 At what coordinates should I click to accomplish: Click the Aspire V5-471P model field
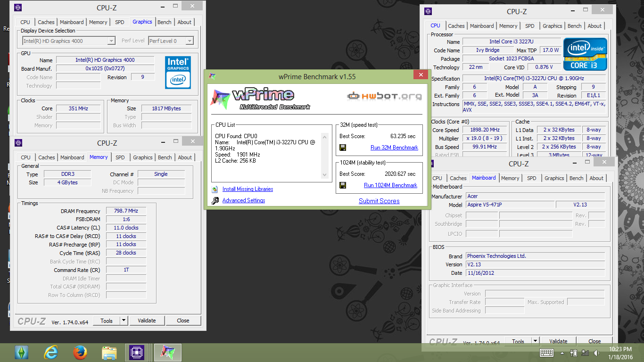(510, 205)
